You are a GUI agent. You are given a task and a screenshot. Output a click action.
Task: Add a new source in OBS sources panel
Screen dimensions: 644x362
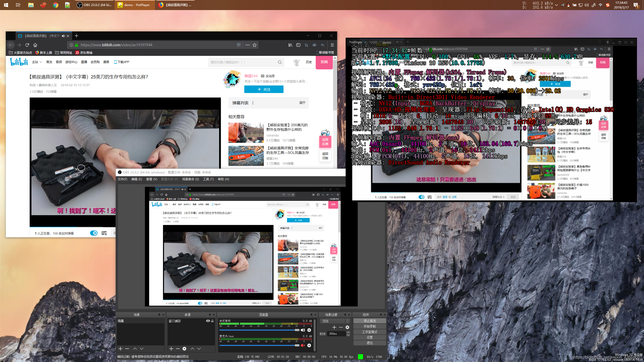(x=171, y=349)
